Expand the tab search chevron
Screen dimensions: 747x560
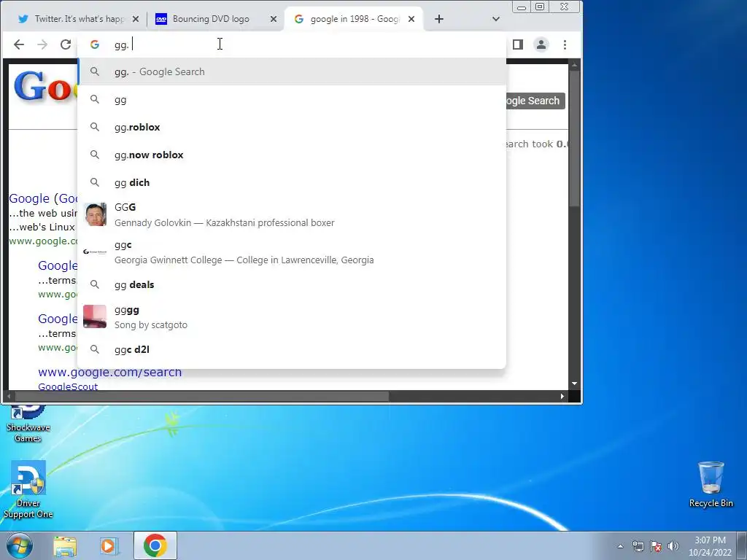[496, 19]
